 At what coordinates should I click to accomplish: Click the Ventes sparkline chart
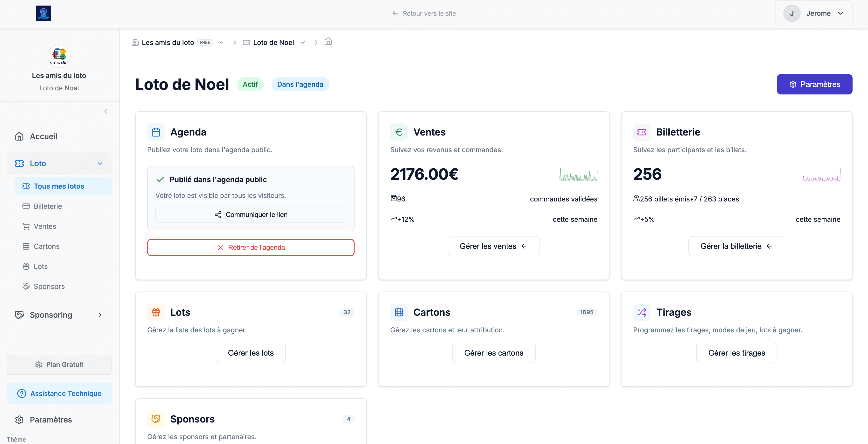pos(578,175)
